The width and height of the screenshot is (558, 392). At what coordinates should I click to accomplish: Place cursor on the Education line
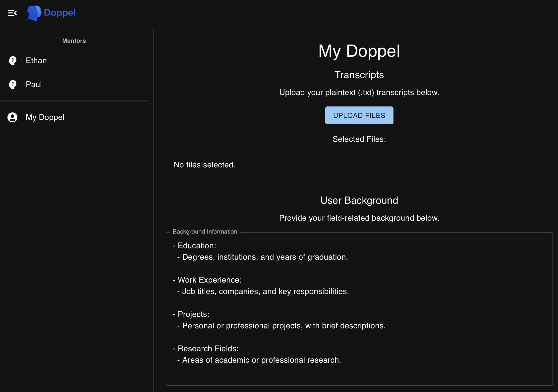tap(197, 245)
